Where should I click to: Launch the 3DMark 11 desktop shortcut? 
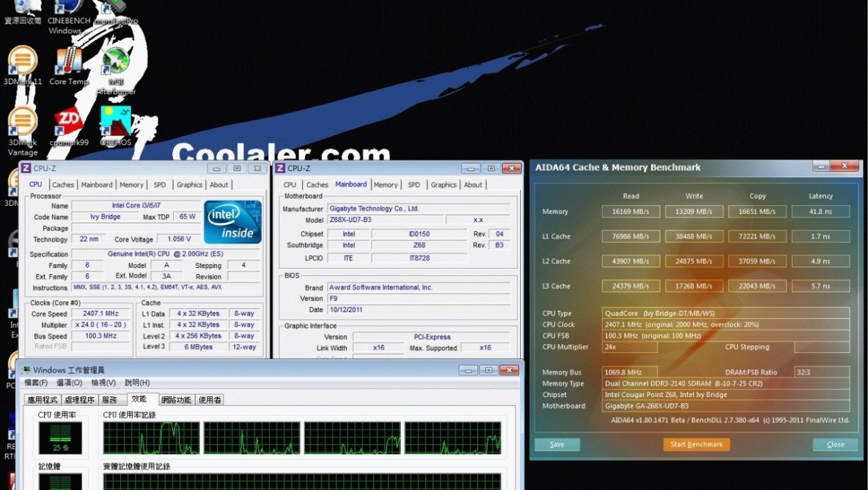pyautogui.click(x=22, y=66)
